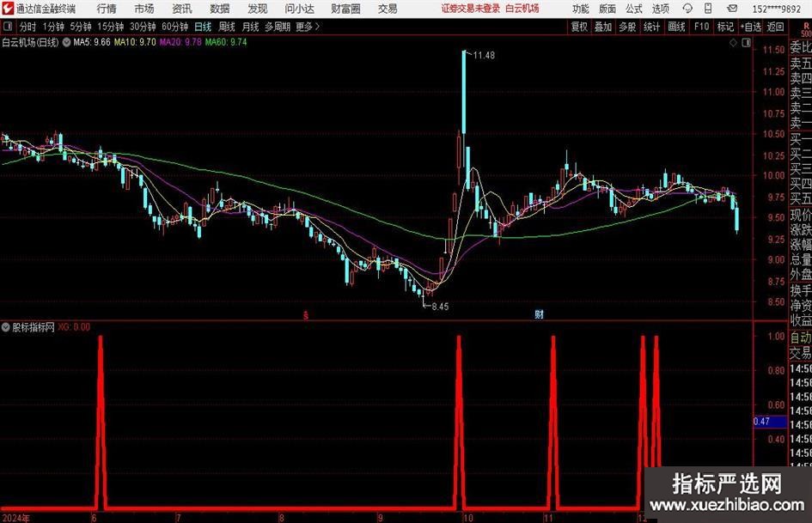Switch to 分时 chart period
Viewport: 812px width, 523px height.
27,27
